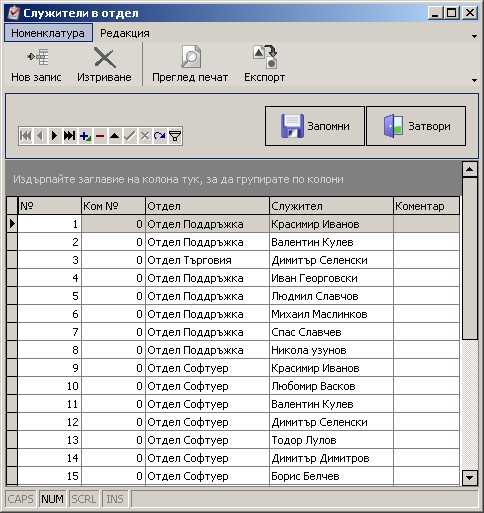Click the Нов запис toolbar icon
Image resolution: width=484 pixels, height=513 pixels.
pyautogui.click(x=38, y=57)
